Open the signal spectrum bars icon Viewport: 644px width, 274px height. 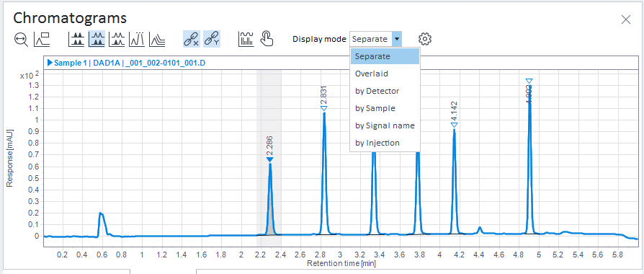246,40
